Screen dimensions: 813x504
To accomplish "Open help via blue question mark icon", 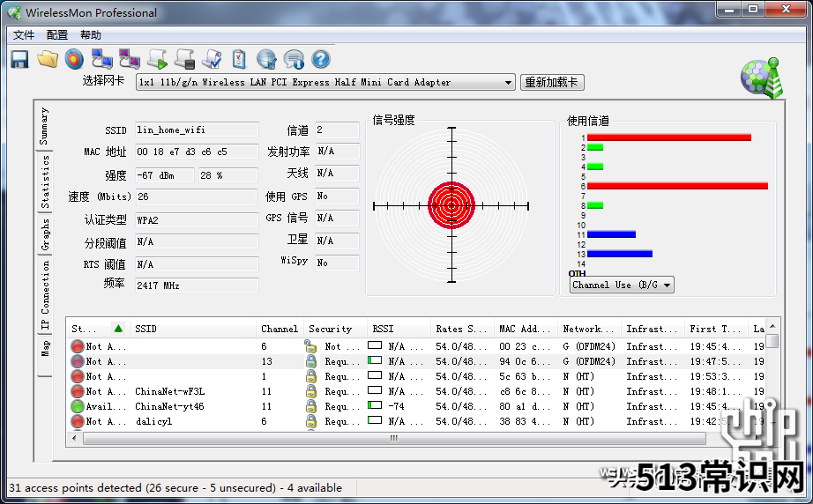I will coord(321,59).
